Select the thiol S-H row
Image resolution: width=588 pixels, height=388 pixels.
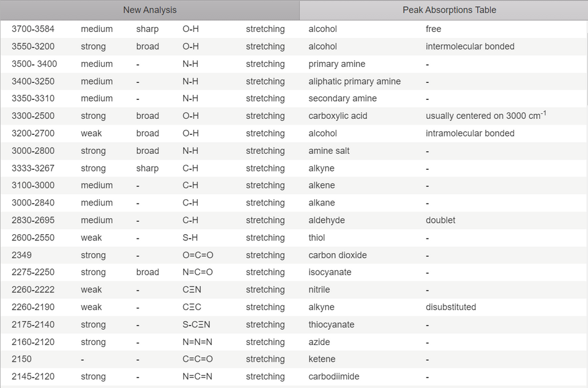[294, 238]
